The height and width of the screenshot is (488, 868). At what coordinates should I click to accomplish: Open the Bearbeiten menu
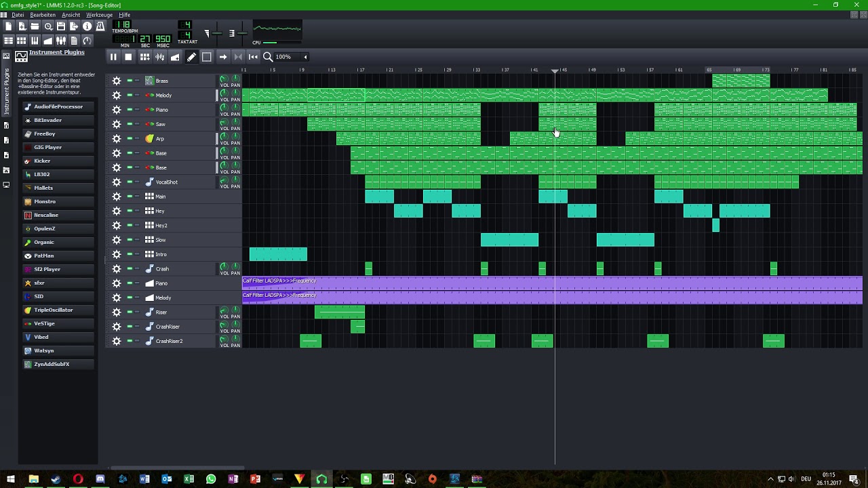click(x=43, y=15)
